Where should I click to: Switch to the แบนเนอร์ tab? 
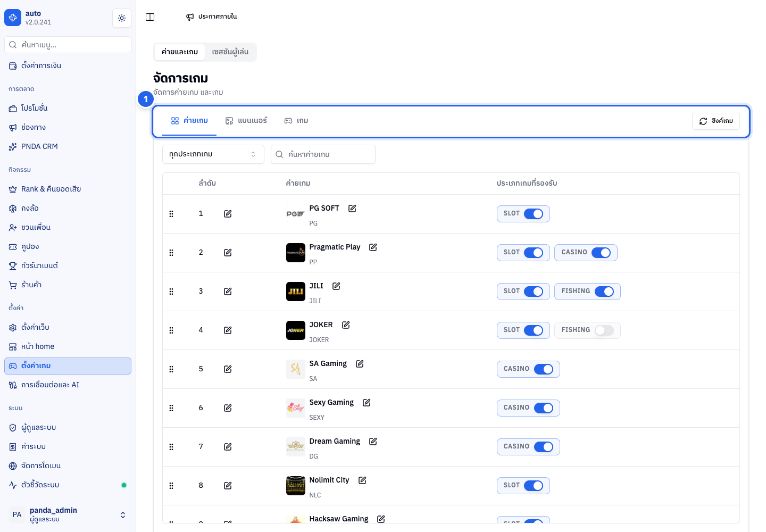point(246,121)
